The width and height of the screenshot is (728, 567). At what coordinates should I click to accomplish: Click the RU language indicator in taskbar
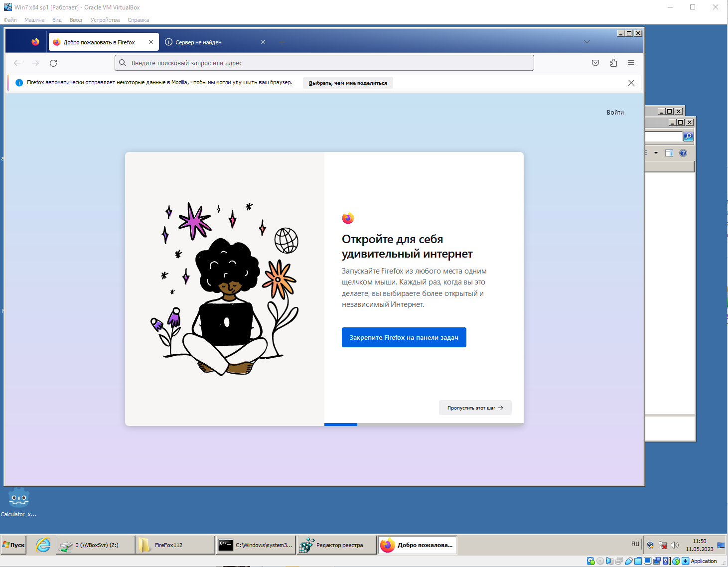point(635,544)
